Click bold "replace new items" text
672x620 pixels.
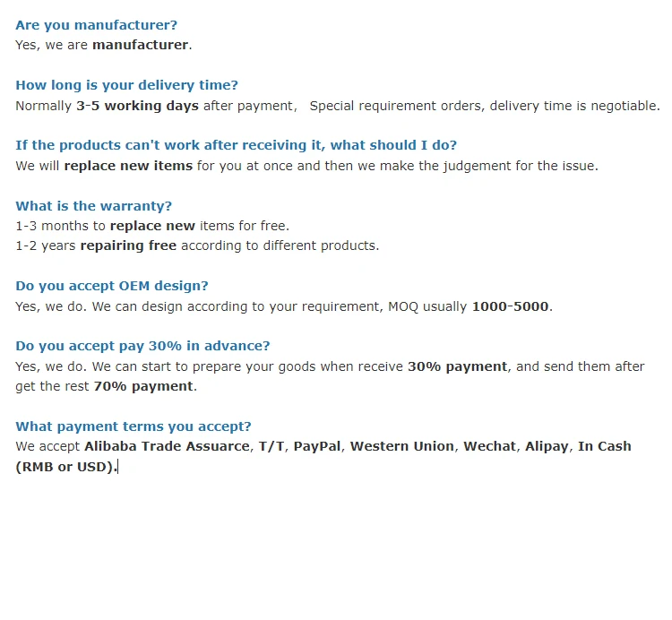(x=128, y=166)
